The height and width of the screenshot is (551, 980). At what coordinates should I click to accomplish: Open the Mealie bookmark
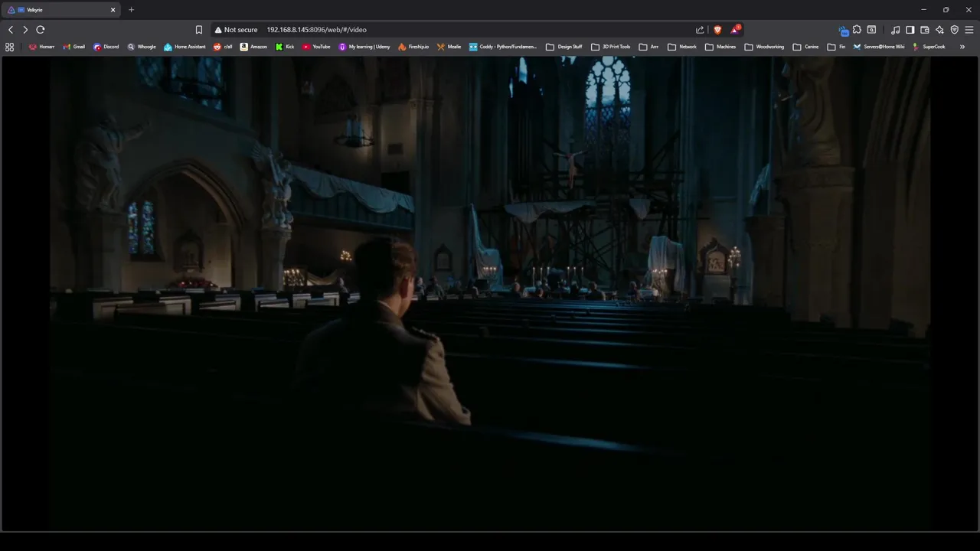[x=449, y=47]
